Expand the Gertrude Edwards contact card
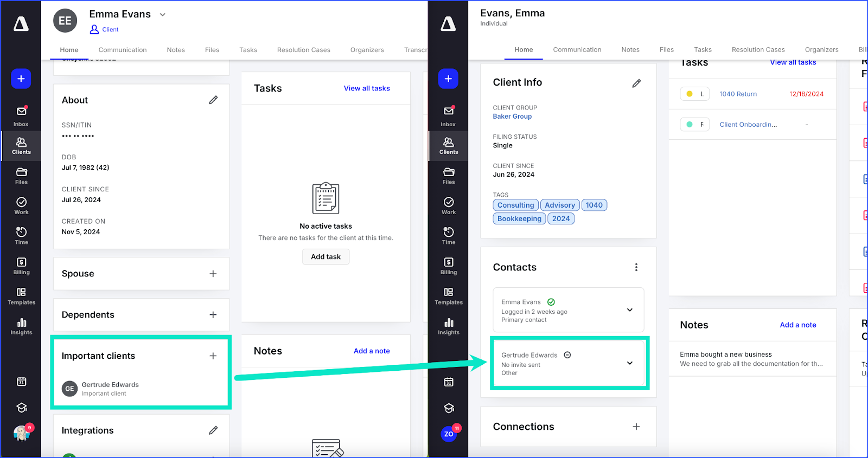 pyautogui.click(x=629, y=363)
